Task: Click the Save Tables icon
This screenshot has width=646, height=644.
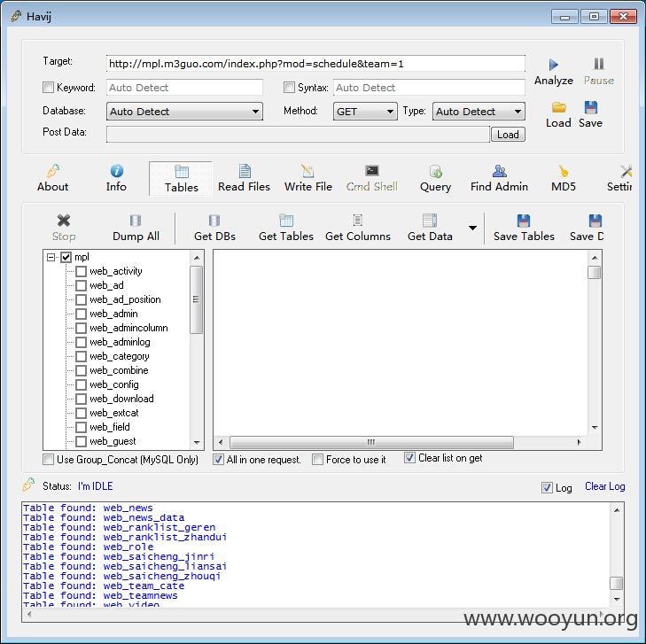Action: click(524, 221)
